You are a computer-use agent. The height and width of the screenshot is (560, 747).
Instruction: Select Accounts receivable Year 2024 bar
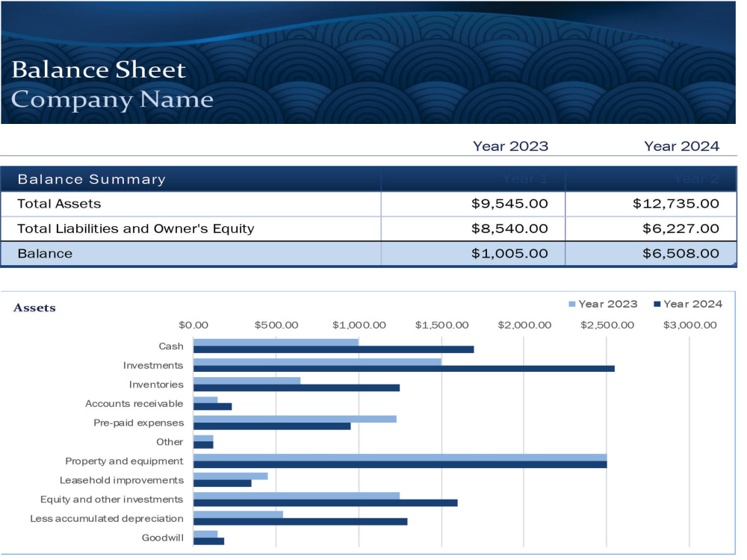[212, 407]
